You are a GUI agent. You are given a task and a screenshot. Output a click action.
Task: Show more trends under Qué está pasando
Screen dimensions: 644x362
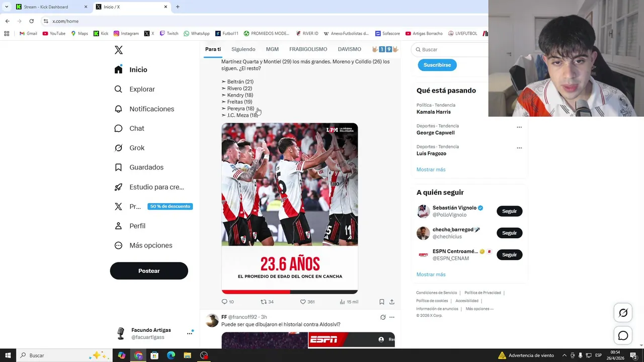[x=431, y=169]
